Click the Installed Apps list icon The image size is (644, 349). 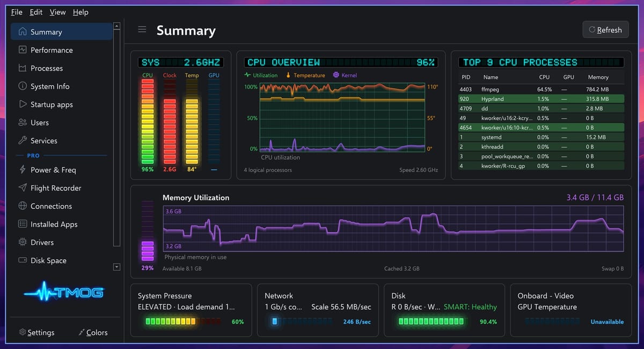pyautogui.click(x=23, y=224)
